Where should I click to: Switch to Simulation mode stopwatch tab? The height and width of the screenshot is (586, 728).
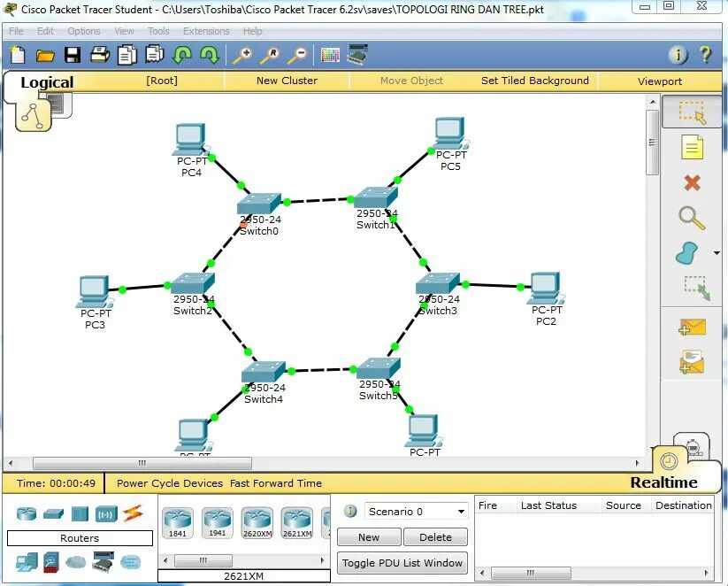(x=693, y=447)
